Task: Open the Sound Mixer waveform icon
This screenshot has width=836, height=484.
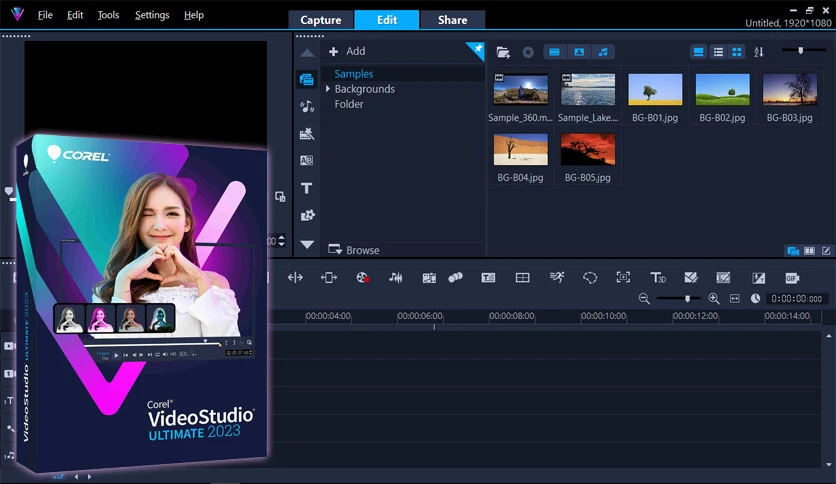Action: click(x=396, y=278)
